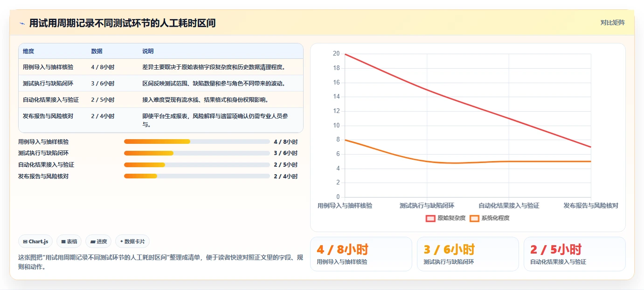Viewport: 644px width, 290px height.
Task: Click progress list label 自动化结果接入与验证
Action: (x=46, y=165)
